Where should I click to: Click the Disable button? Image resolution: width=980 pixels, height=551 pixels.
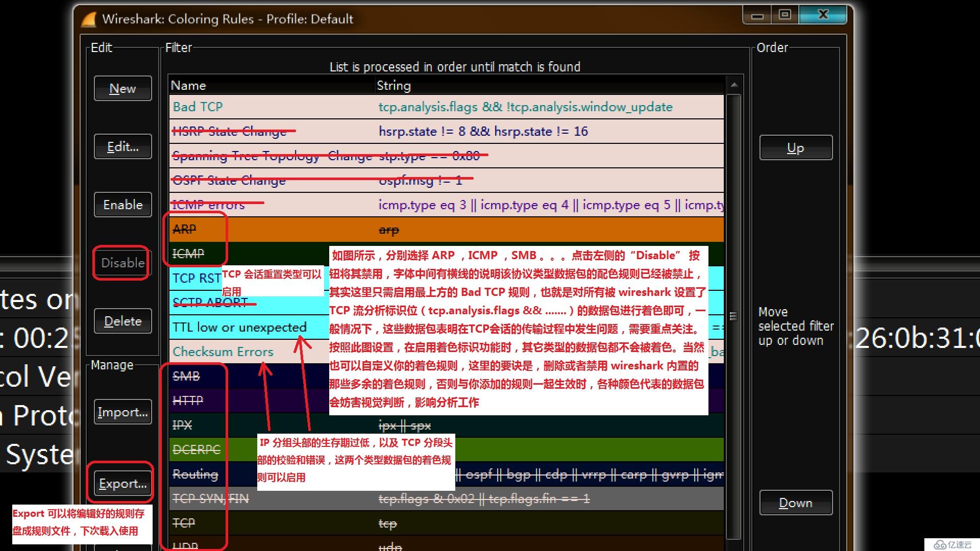122,263
